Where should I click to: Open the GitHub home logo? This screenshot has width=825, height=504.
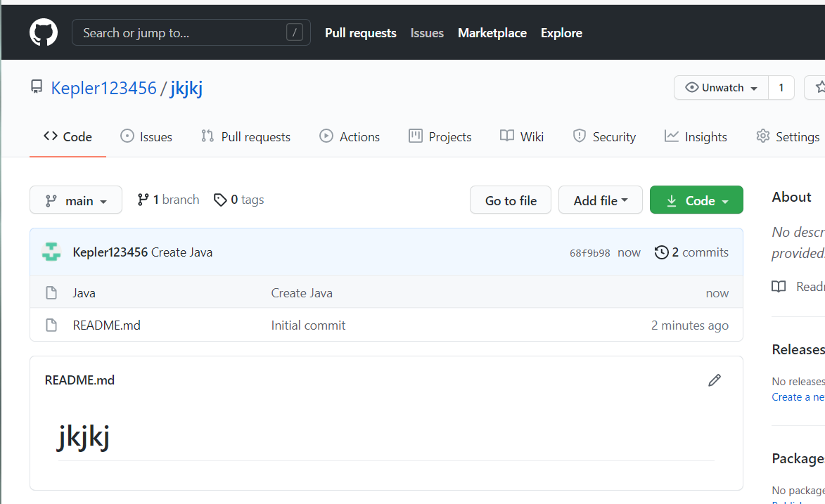pos(44,32)
